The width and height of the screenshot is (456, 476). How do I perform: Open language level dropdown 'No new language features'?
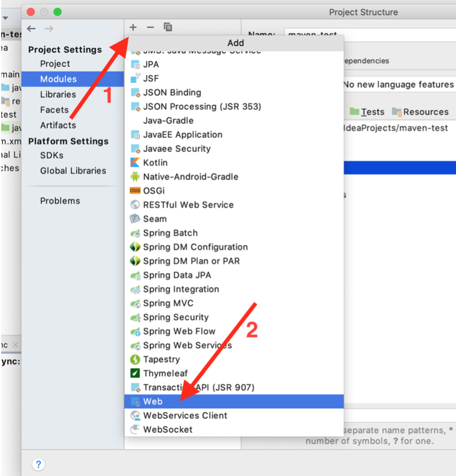(x=399, y=84)
